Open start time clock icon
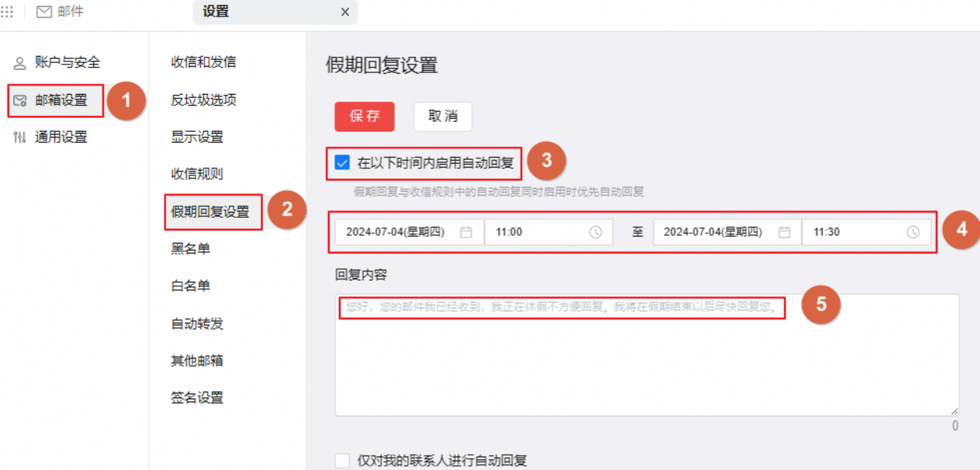Viewport: 980px width, 470px height. tap(595, 232)
